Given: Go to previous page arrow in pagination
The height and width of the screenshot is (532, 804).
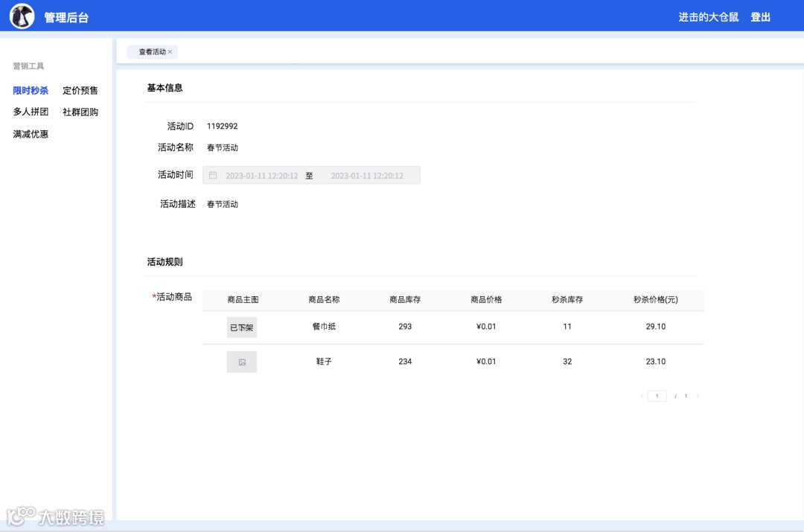Looking at the screenshot, I should coord(642,396).
